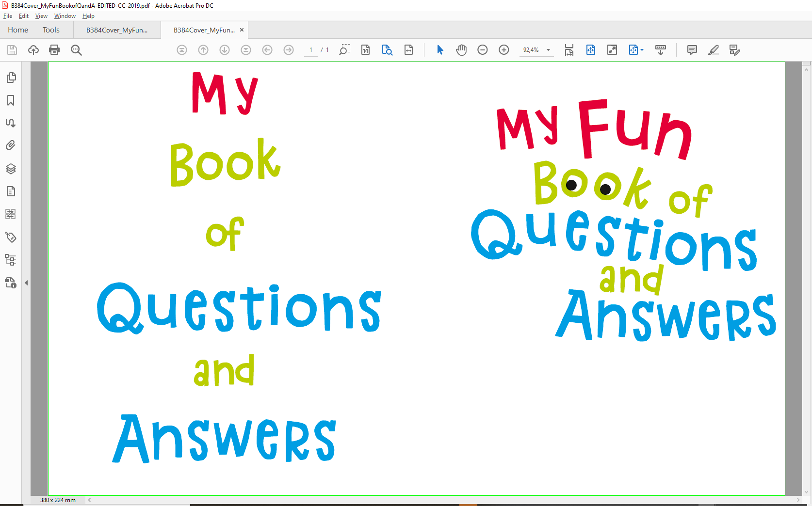The height and width of the screenshot is (506, 812).
Task: Show the Attachments paperclip panel
Action: point(11,145)
